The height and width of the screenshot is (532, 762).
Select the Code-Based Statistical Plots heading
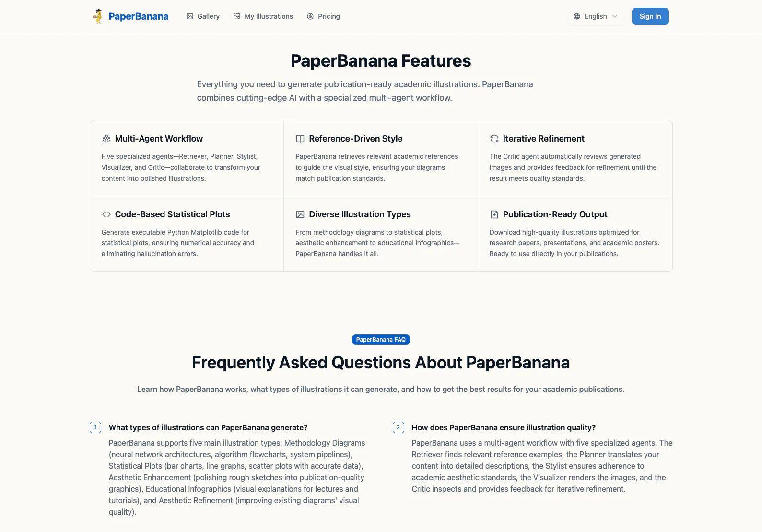[x=173, y=214]
